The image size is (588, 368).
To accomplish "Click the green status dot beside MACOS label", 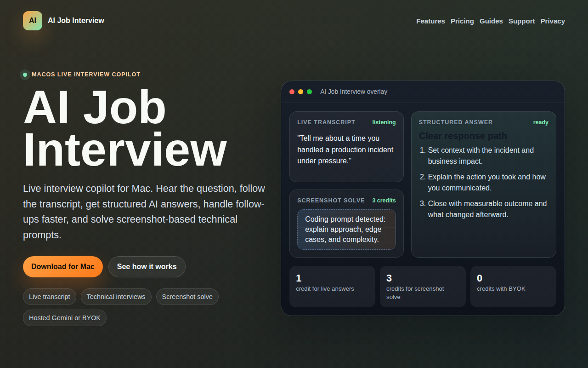I will click(x=25, y=75).
